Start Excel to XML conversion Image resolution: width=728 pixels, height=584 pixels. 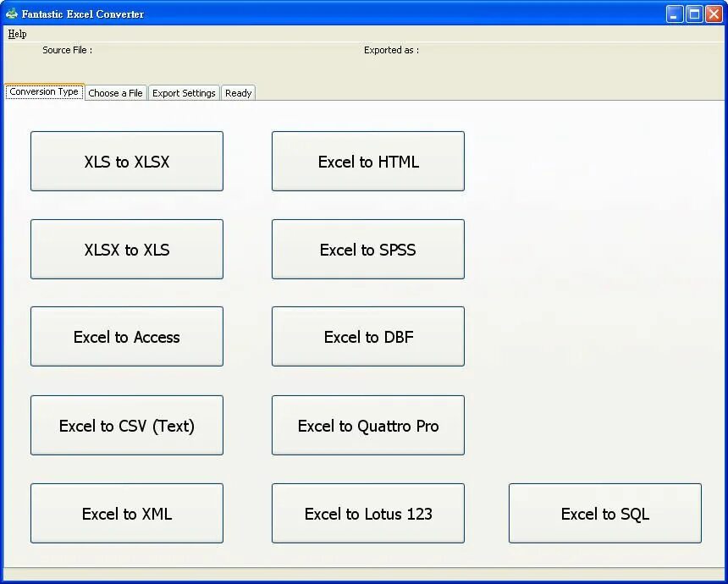tap(127, 514)
